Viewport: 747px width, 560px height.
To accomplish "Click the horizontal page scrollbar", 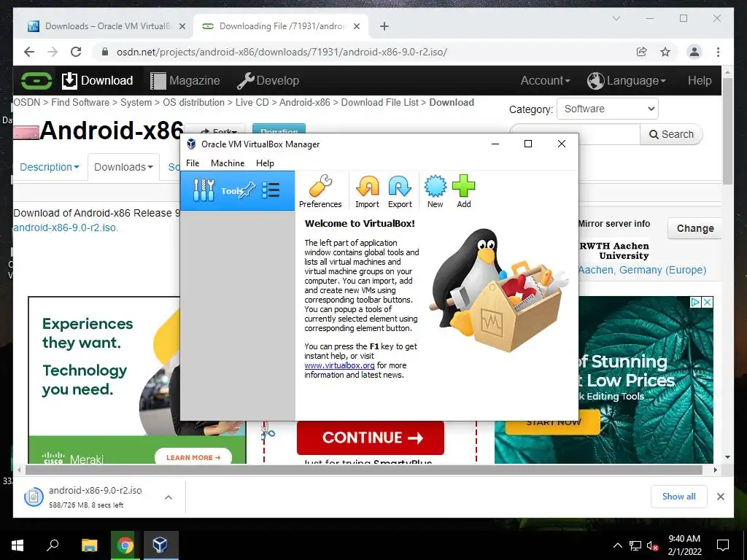I will coord(363,470).
